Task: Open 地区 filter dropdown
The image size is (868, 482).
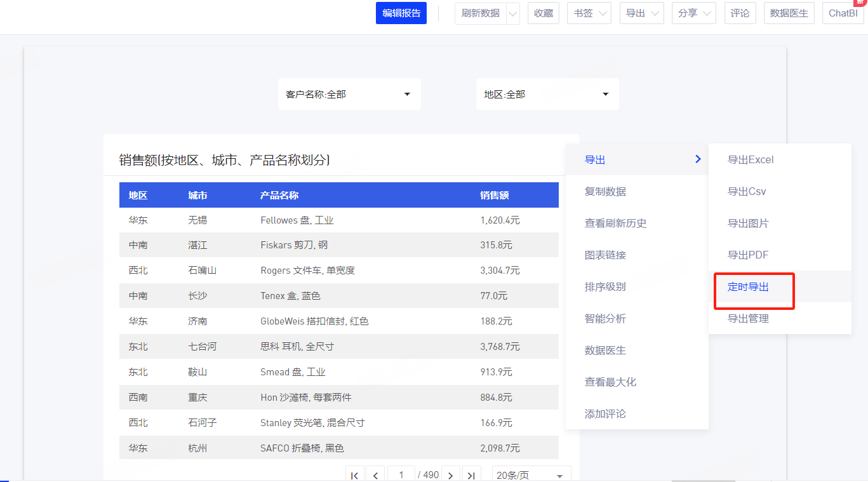Action: (547, 94)
